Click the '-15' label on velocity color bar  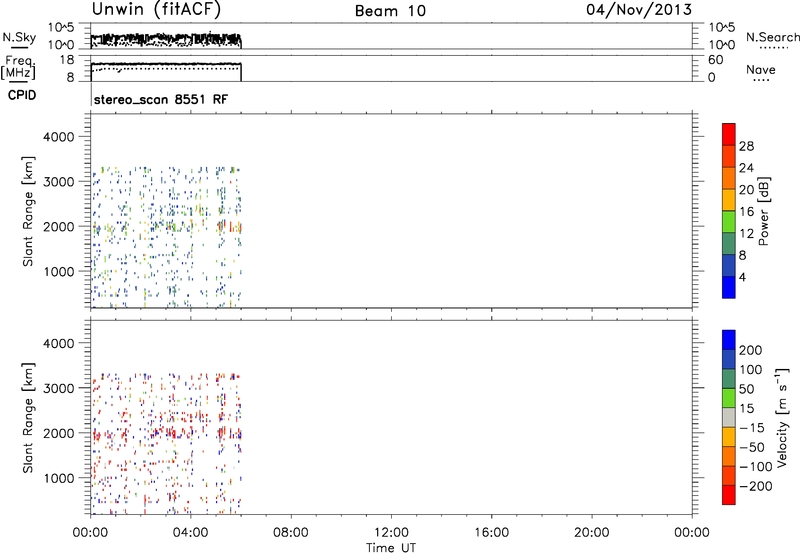751,428
